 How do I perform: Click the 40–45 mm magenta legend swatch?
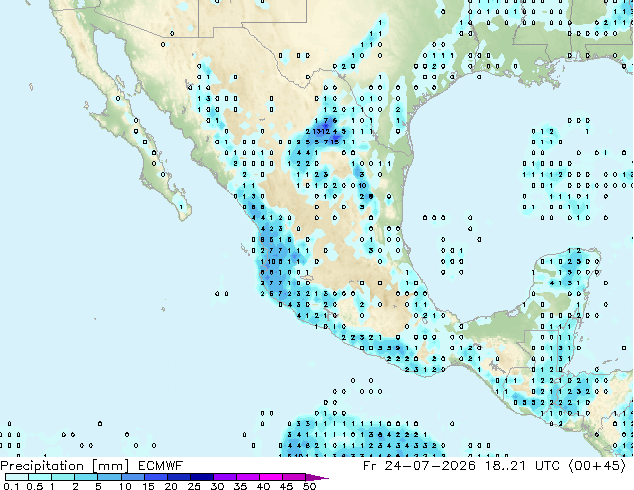[x=271, y=477]
